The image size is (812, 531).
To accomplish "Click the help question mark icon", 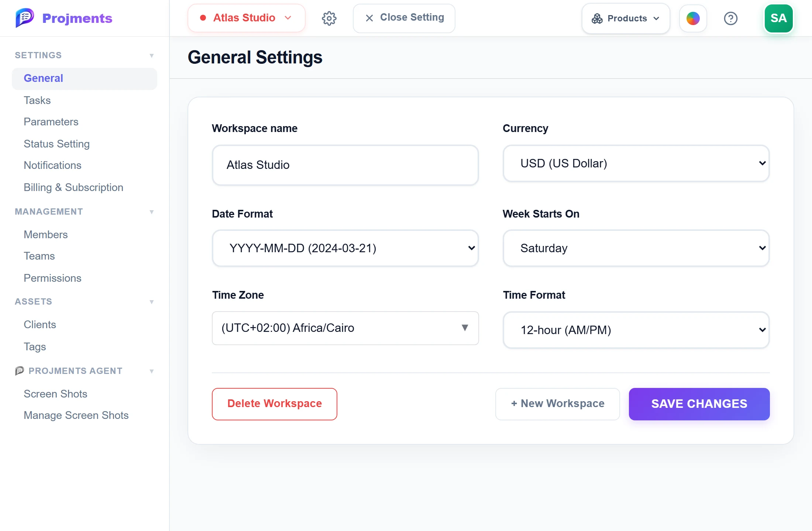I will click(730, 18).
